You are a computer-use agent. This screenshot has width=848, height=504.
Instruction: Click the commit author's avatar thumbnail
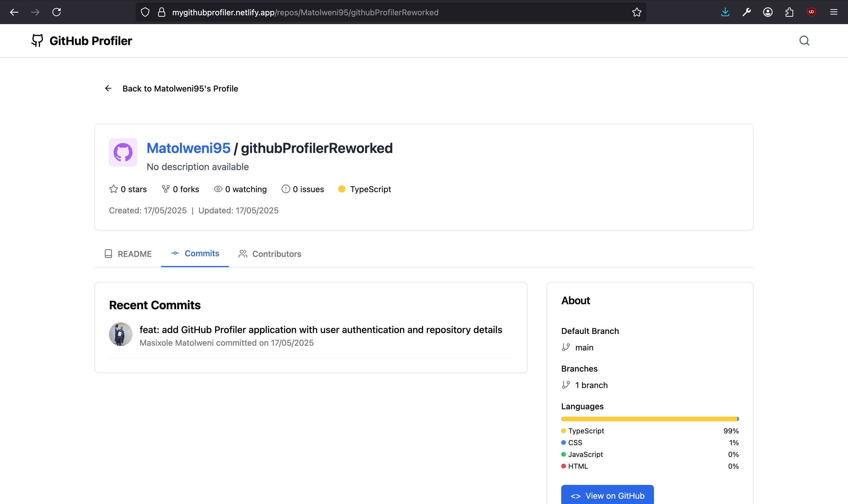121,334
